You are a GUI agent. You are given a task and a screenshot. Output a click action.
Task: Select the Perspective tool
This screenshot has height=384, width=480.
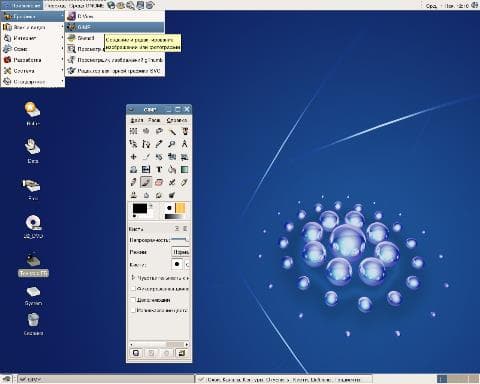pos(133,169)
